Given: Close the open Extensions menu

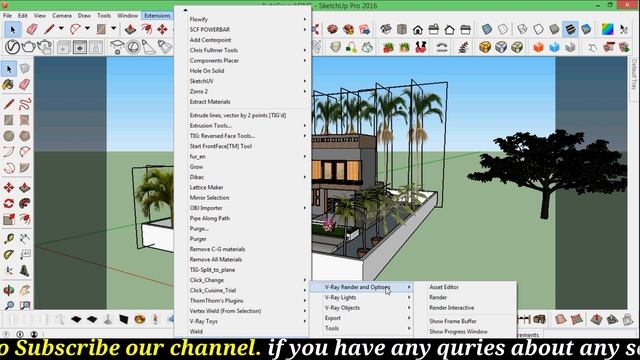Looking at the screenshot, I should coord(157,16).
